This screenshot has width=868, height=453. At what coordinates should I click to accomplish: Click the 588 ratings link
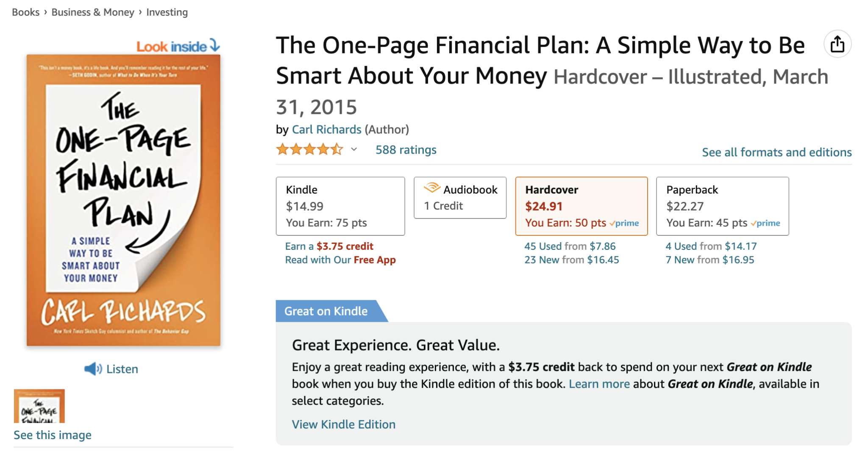click(x=405, y=149)
